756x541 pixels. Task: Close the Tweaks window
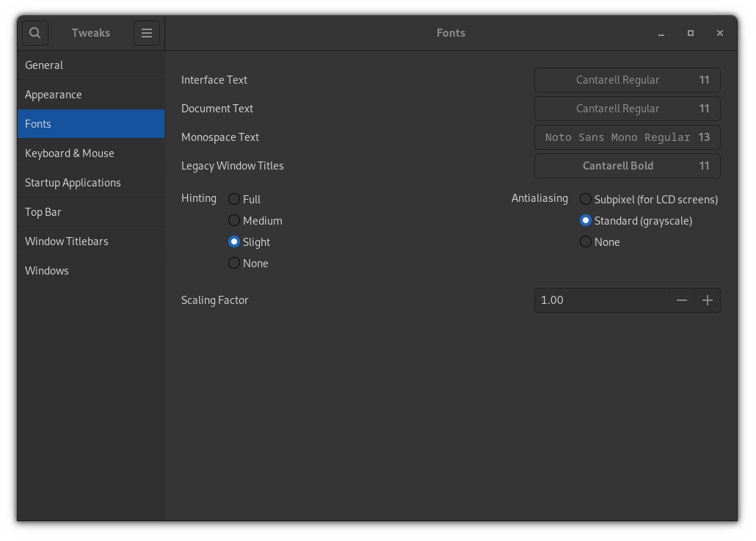pyautogui.click(x=720, y=33)
